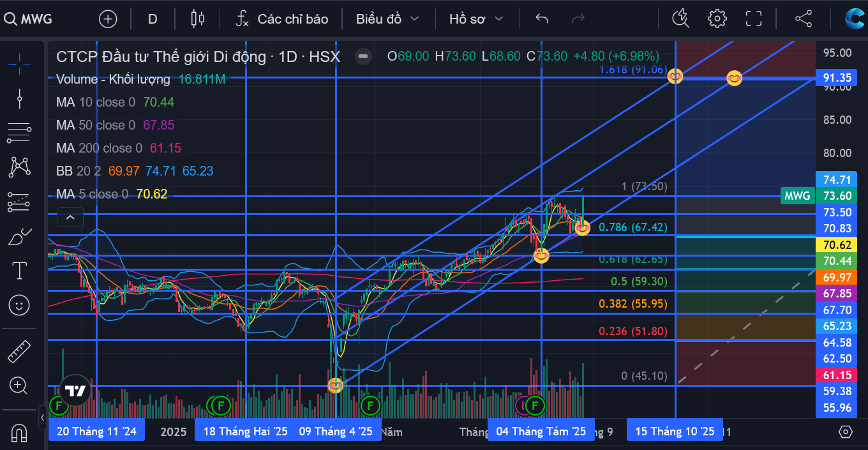Select the Fibonacci 0.236 (51.80) level label
The image size is (868, 450).
coord(633,331)
